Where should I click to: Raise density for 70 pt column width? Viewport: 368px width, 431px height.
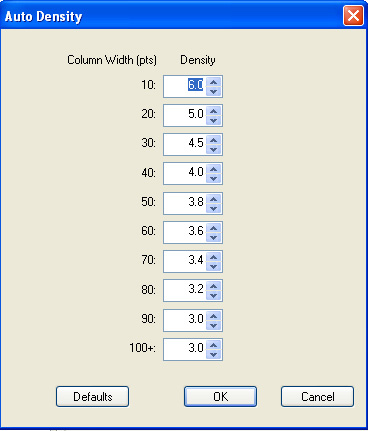tap(213, 257)
